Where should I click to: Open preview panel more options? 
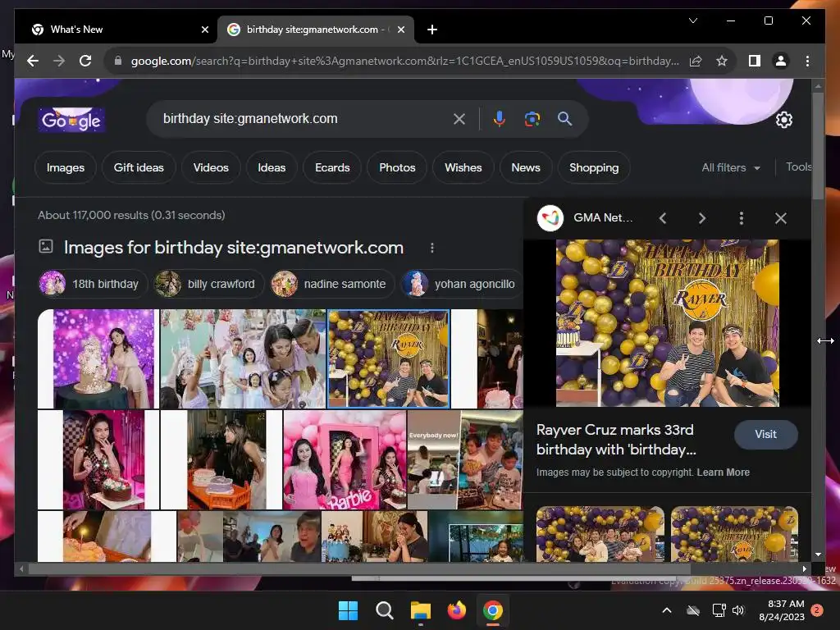click(x=742, y=218)
